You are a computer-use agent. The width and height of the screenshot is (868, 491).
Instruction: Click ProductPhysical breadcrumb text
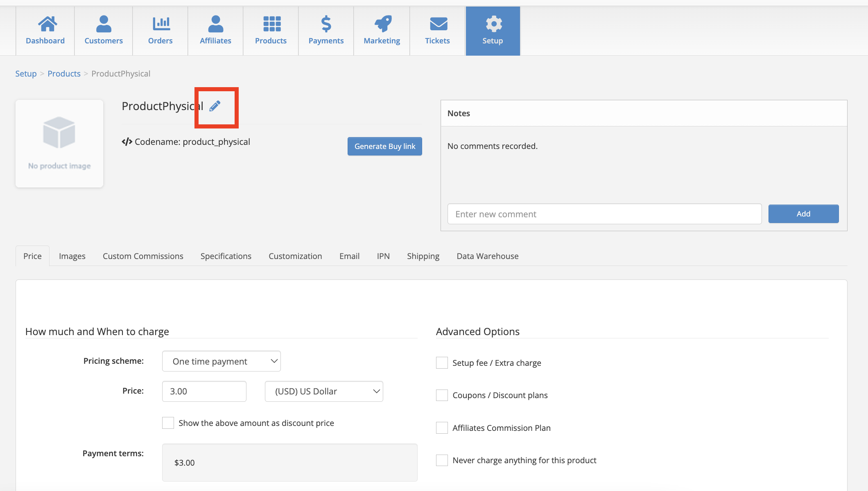[121, 74]
